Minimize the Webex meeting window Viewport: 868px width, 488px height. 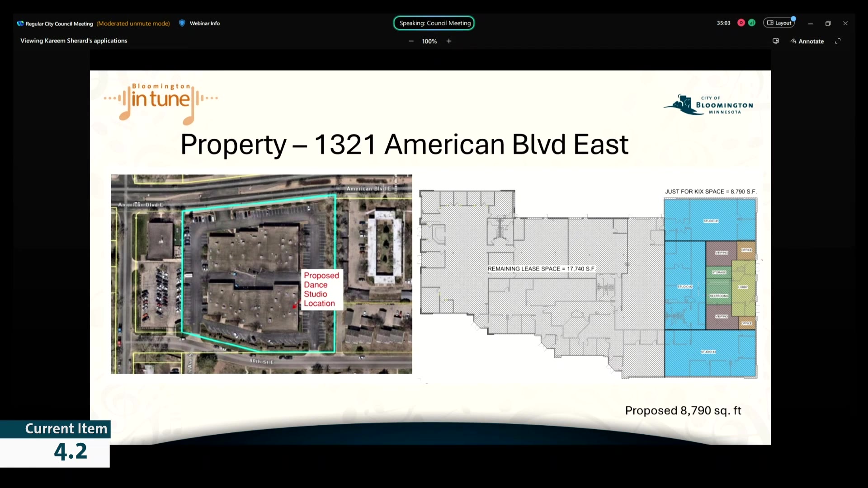(811, 23)
